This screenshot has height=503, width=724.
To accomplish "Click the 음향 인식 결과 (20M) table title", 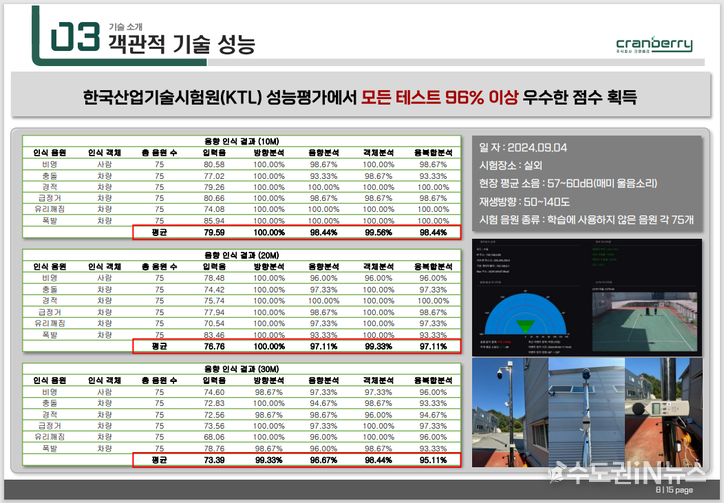I will coord(242,254).
